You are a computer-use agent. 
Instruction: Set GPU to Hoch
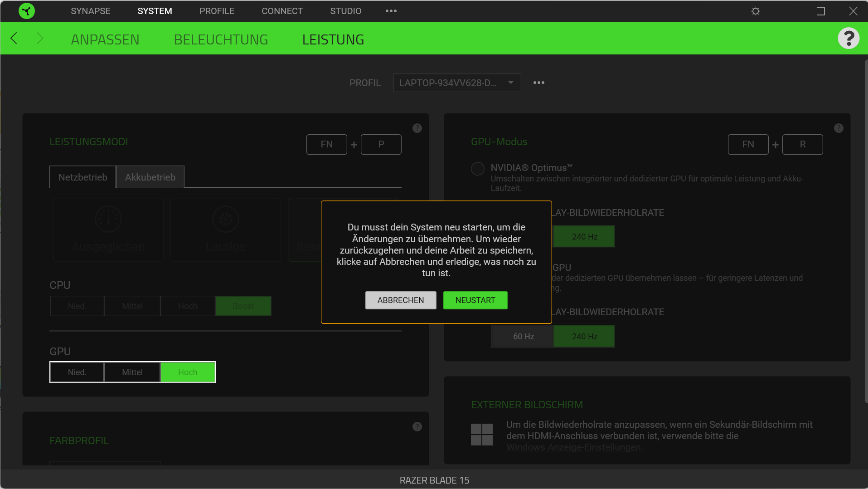coord(188,372)
